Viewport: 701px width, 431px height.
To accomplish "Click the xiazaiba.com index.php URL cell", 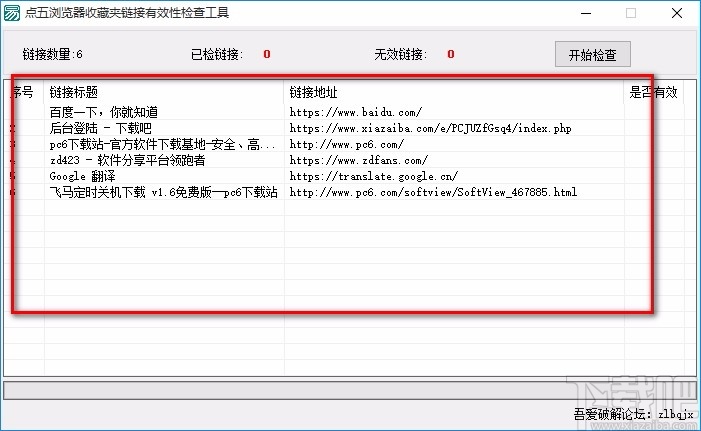I will [x=430, y=128].
